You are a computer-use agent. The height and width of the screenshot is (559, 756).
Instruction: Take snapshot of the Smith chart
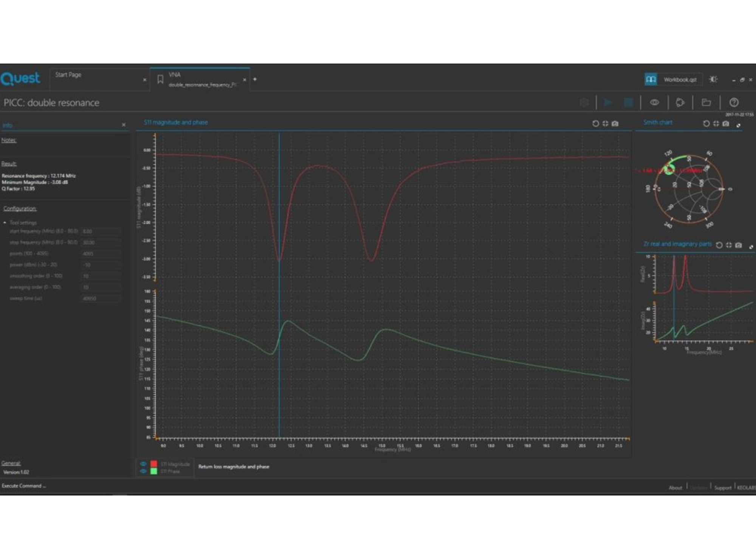[x=726, y=124]
